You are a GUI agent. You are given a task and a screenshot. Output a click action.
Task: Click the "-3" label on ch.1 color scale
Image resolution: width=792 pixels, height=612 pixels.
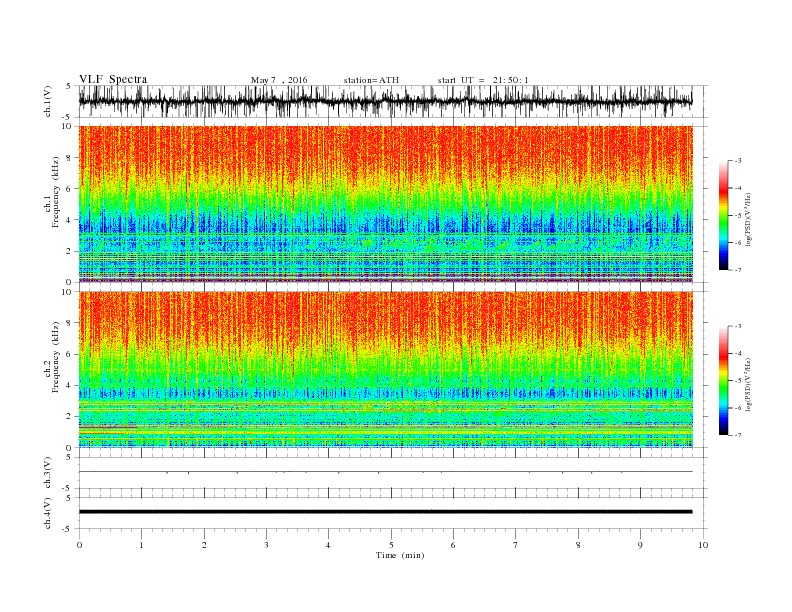coord(738,161)
